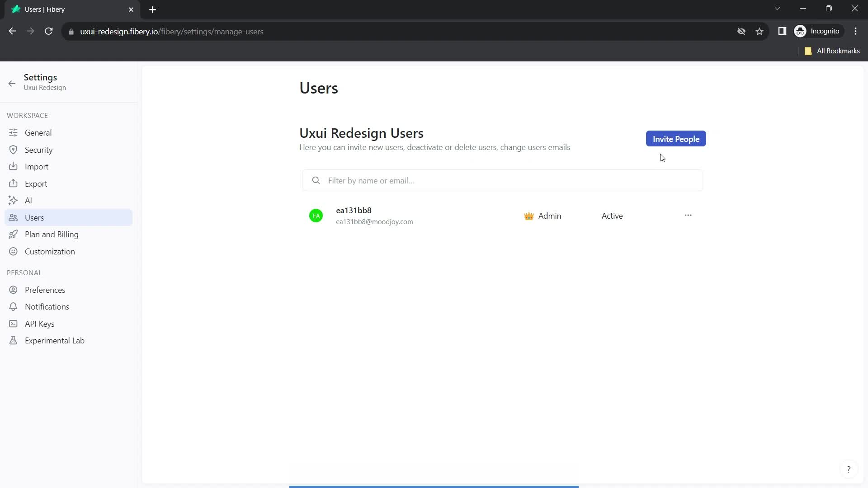Click the back arrow to leave Settings

[x=11, y=83]
